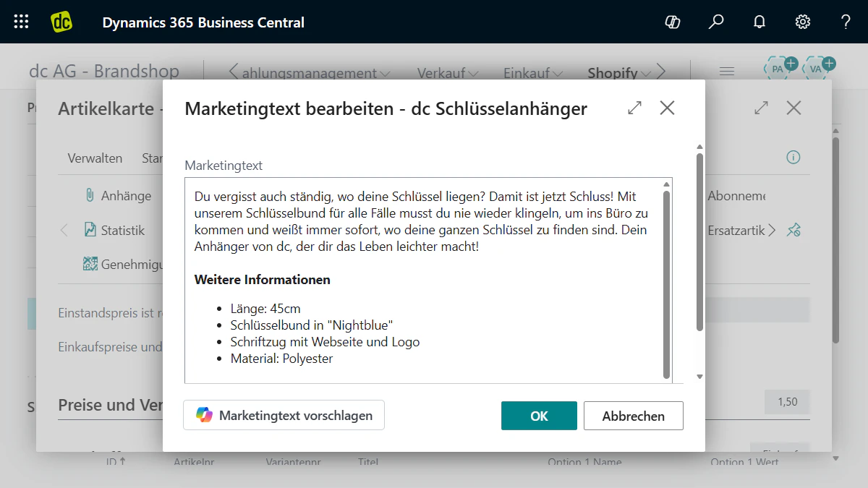The height and width of the screenshot is (488, 868).
Task: Click Marketingtext vorschlagen button
Action: [x=284, y=415]
